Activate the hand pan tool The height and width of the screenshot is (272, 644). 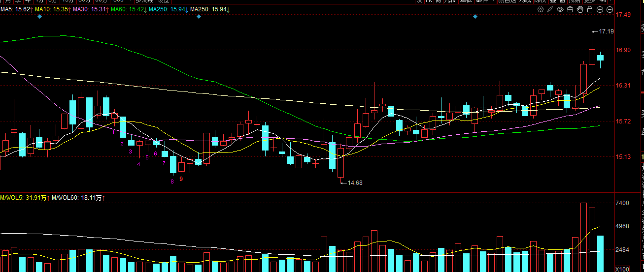pyautogui.click(x=580, y=9)
